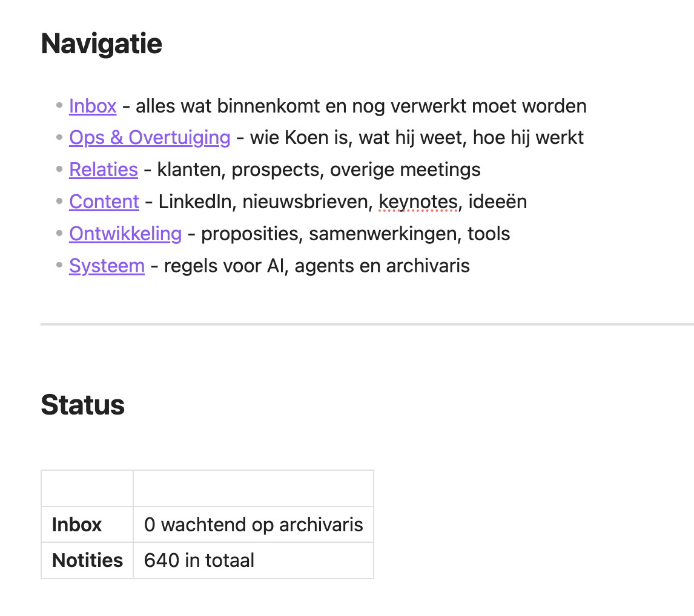694x616 pixels.
Task: Click the Inbox row label in table
Action: tap(77, 525)
